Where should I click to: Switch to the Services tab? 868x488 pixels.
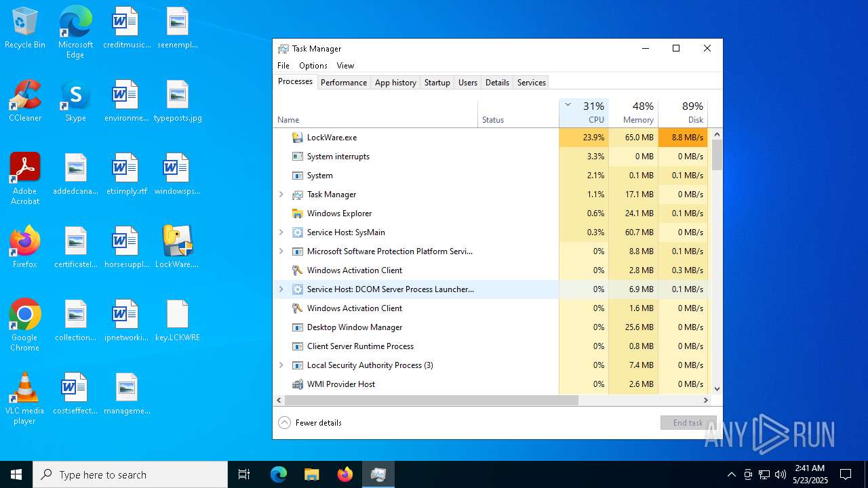pyautogui.click(x=532, y=83)
